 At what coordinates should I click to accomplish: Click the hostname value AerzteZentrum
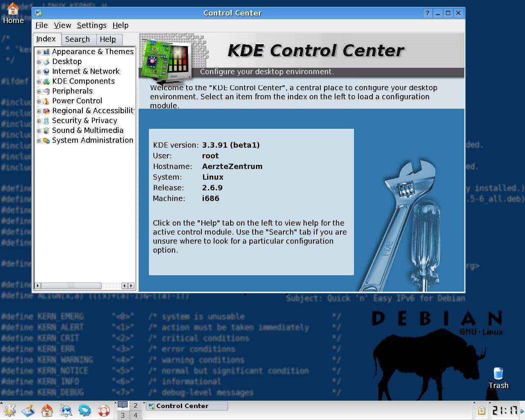pos(232,167)
